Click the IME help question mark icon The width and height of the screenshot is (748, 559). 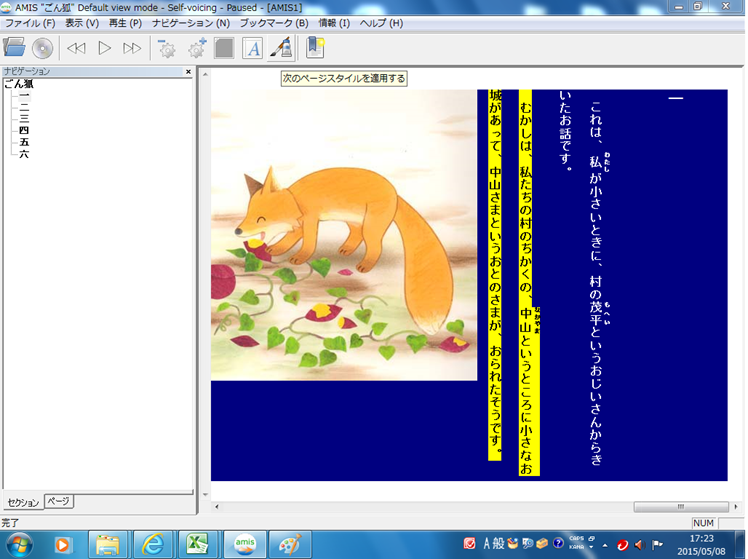(558, 543)
